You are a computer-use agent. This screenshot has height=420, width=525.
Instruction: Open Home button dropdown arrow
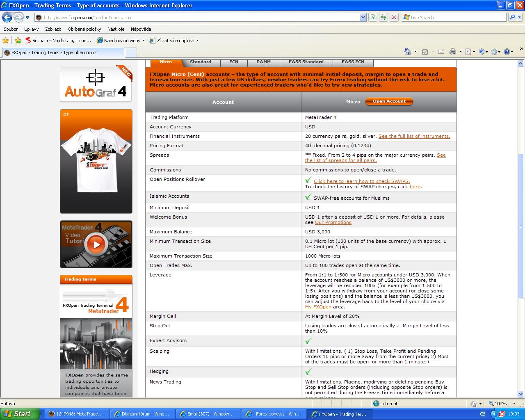coord(415,52)
